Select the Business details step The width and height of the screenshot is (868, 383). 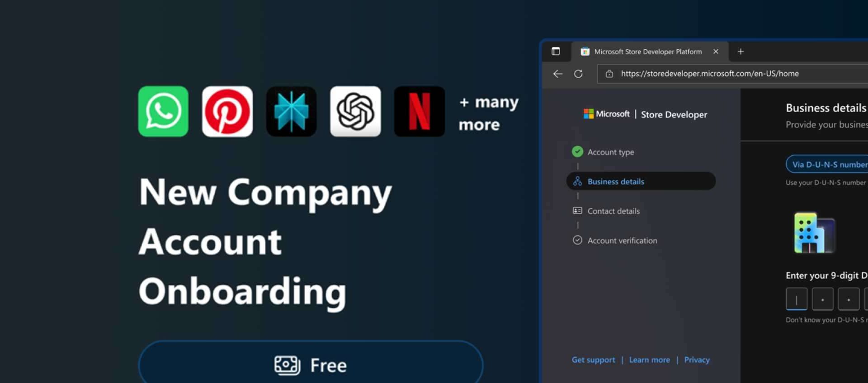[641, 181]
